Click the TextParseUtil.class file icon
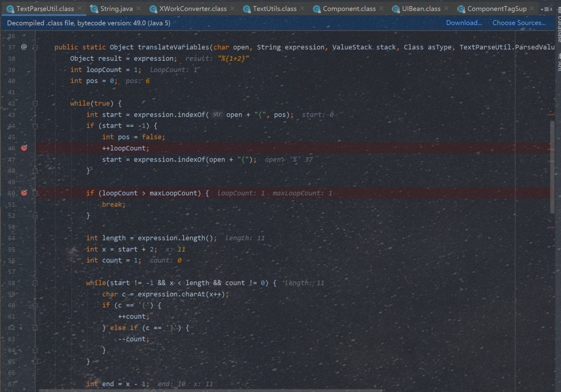 (10, 9)
